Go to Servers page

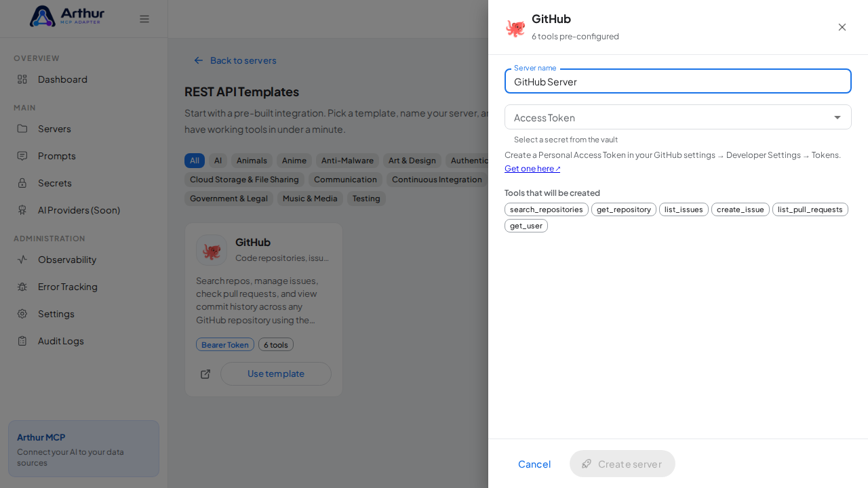click(x=84, y=129)
